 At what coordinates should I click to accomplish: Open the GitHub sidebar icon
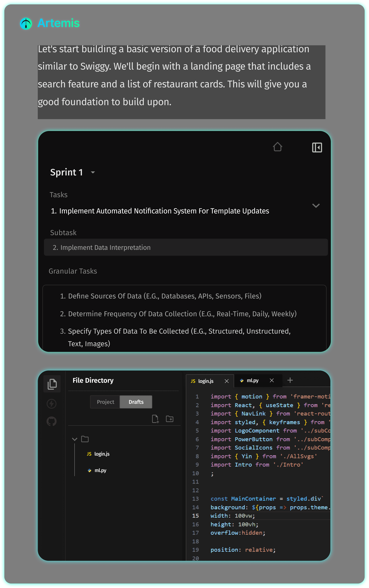(x=51, y=421)
